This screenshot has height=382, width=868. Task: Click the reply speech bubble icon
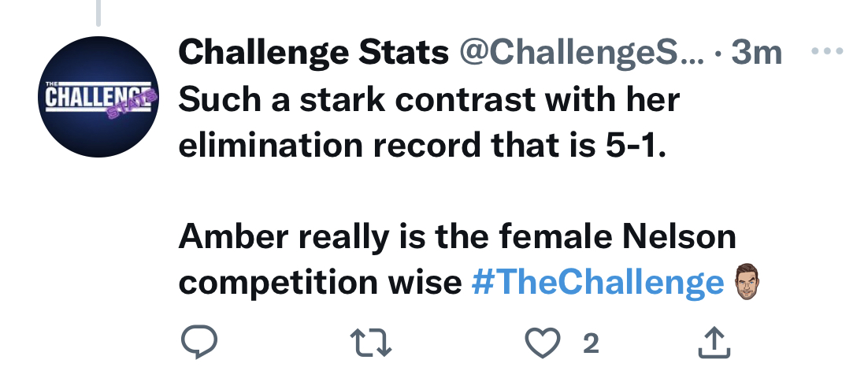point(199,342)
